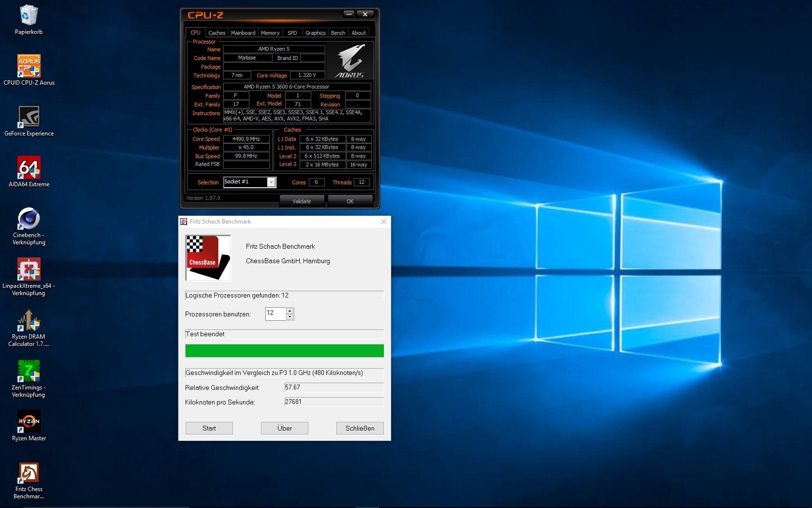Click the Ext. Model value 71

[x=298, y=104]
